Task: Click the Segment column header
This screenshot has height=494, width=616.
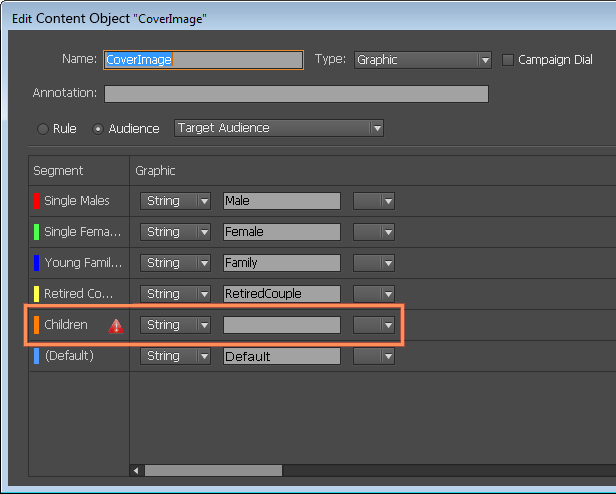Action: [x=58, y=171]
